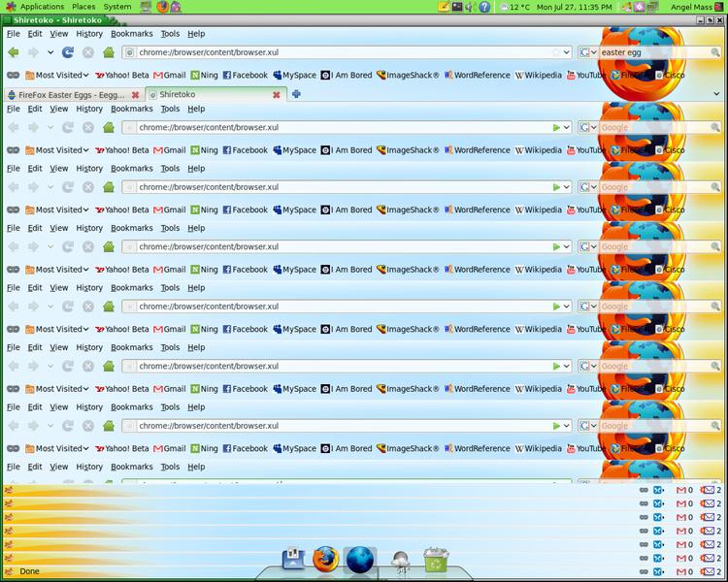Viewport: 728px width, 582px height.
Task: Expand the topmost Most Visited bookmarks dropdown
Action: pyautogui.click(x=59, y=75)
